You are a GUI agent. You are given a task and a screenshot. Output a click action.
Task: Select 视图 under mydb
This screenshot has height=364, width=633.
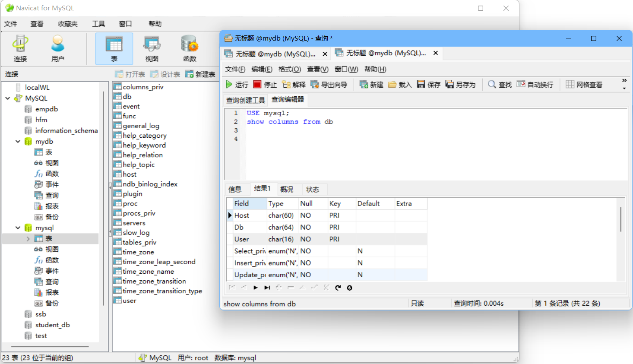tap(52, 163)
